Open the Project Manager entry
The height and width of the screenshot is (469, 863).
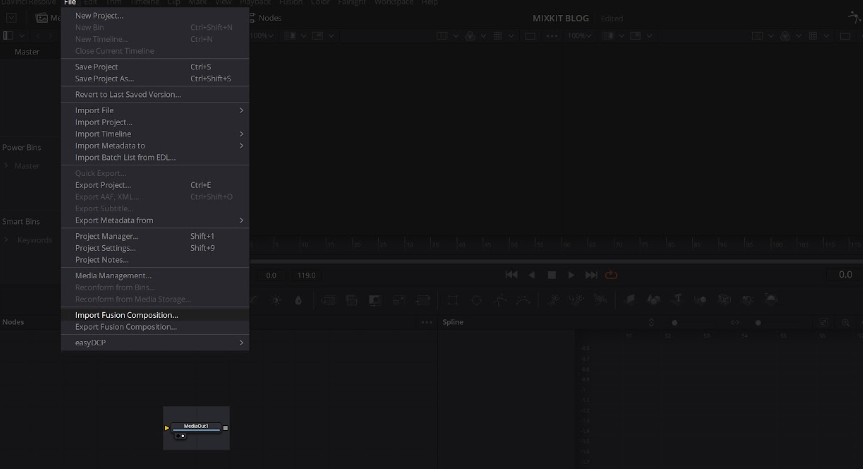click(x=106, y=236)
